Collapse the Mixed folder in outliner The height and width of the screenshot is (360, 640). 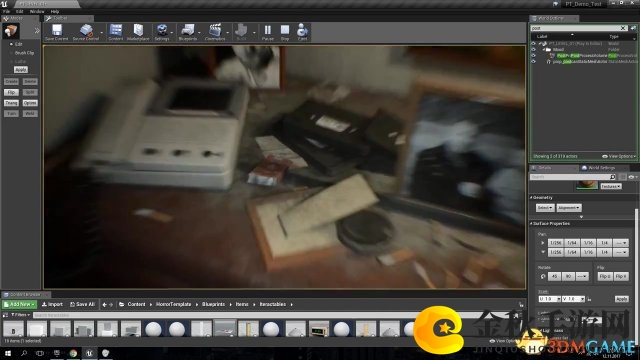click(544, 49)
